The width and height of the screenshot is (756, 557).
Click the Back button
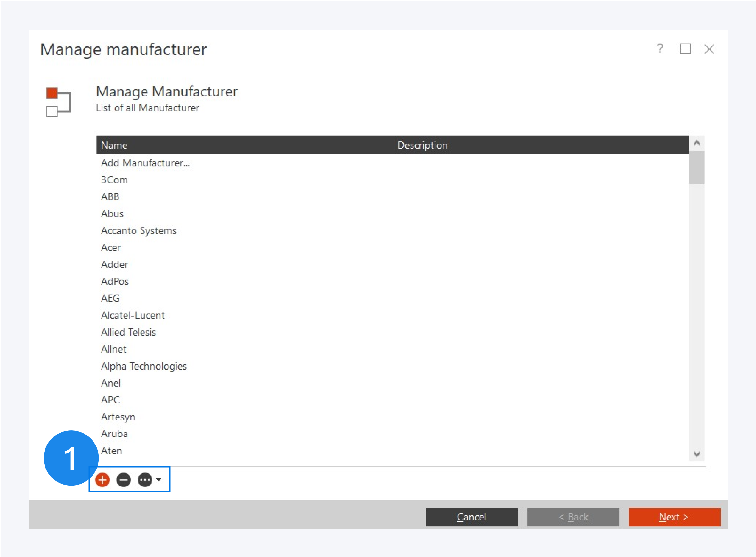[x=573, y=517]
